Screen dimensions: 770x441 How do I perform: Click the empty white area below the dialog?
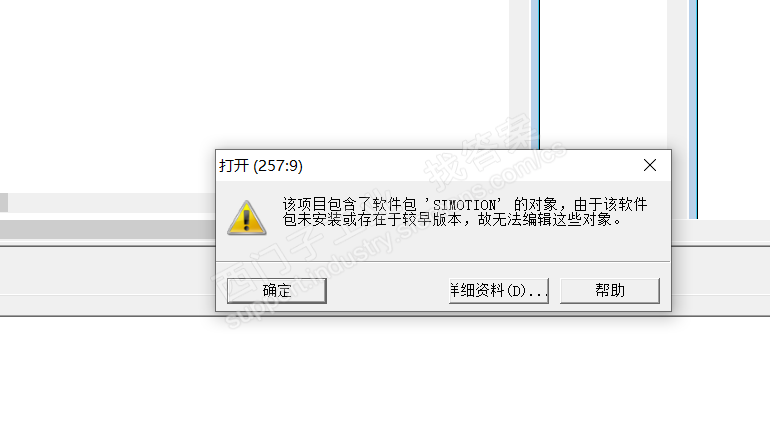[x=385, y=379]
